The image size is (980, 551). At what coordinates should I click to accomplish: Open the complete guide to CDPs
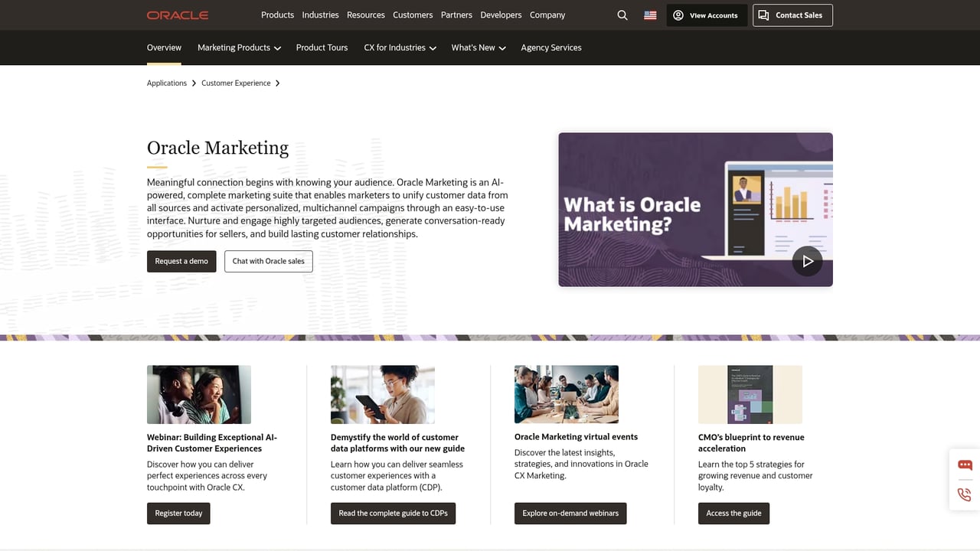[393, 514]
